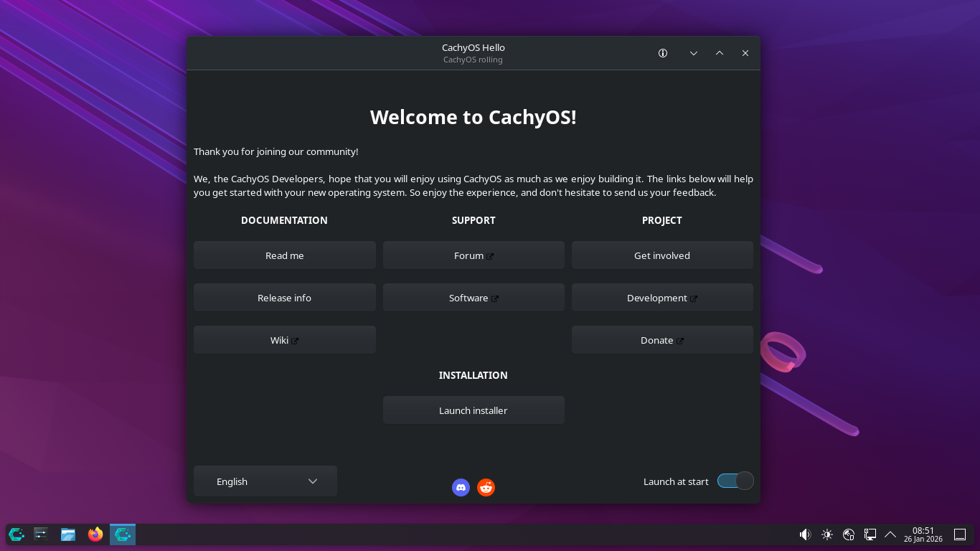The height and width of the screenshot is (551, 980).
Task: Open the wired network tray icon
Action: point(870,534)
